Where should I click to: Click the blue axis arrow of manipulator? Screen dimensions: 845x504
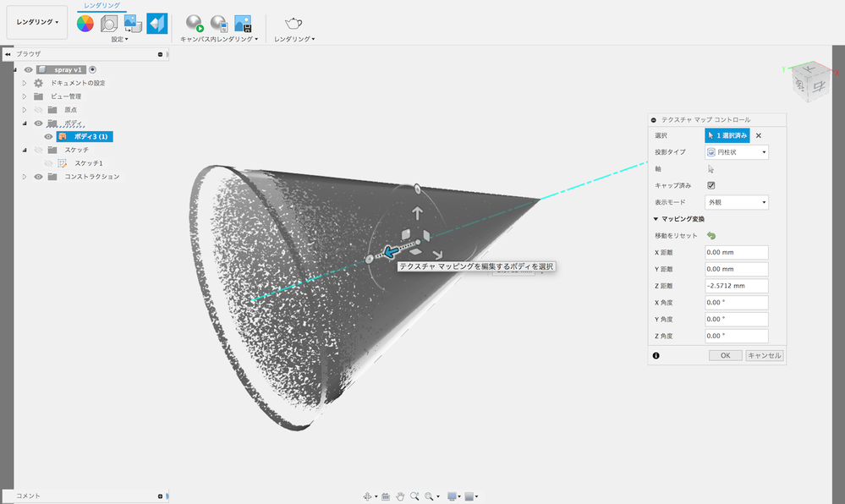391,252
